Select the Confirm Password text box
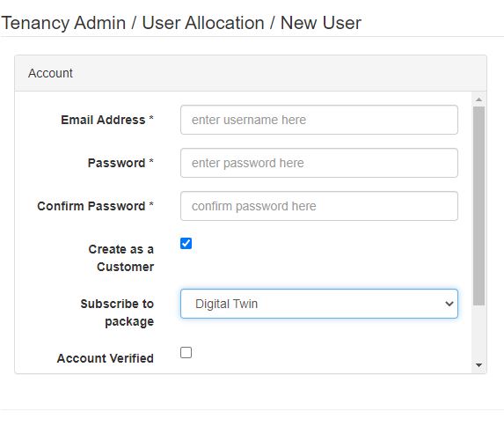 [x=319, y=206]
